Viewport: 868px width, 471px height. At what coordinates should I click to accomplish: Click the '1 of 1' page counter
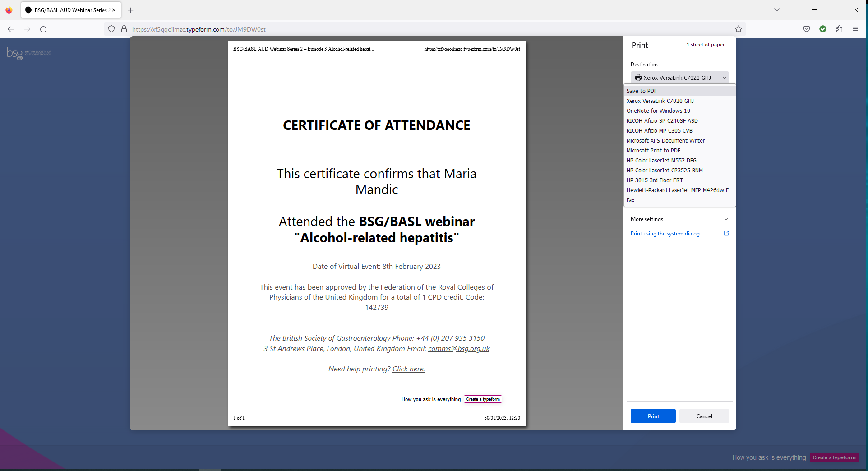tap(239, 418)
